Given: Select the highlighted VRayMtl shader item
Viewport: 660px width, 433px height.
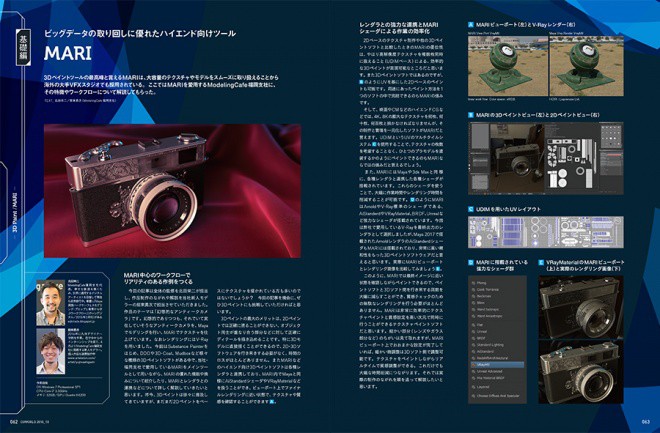Looking at the screenshot, I should [497, 365].
